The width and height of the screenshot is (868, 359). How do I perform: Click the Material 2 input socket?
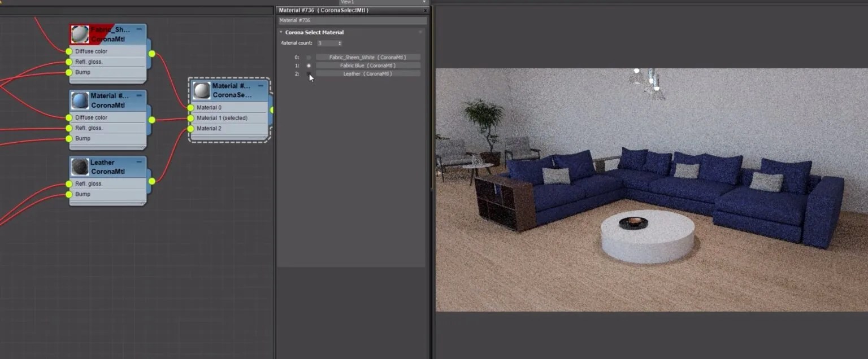click(x=190, y=128)
